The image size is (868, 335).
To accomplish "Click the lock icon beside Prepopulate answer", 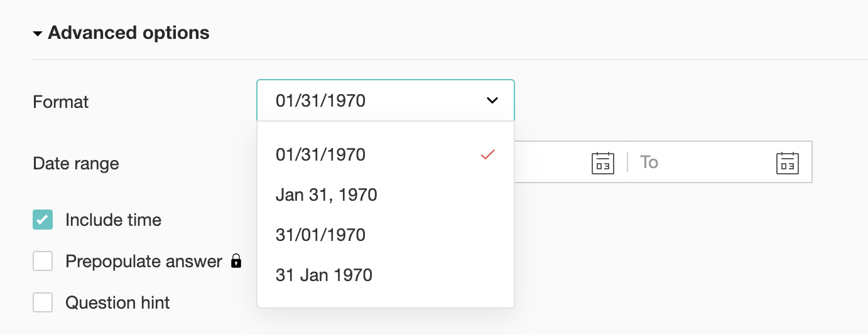I will click(236, 261).
